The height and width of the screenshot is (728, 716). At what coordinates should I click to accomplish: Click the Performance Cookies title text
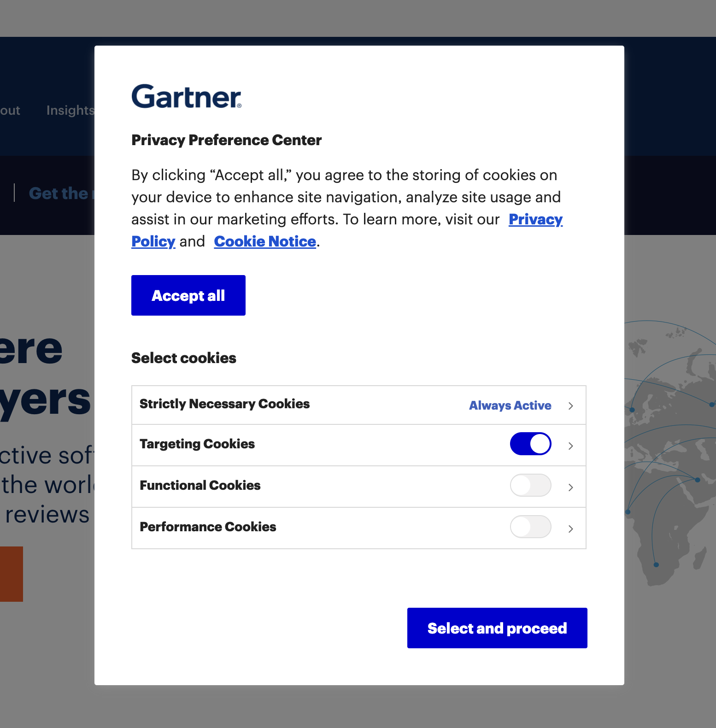pyautogui.click(x=208, y=527)
